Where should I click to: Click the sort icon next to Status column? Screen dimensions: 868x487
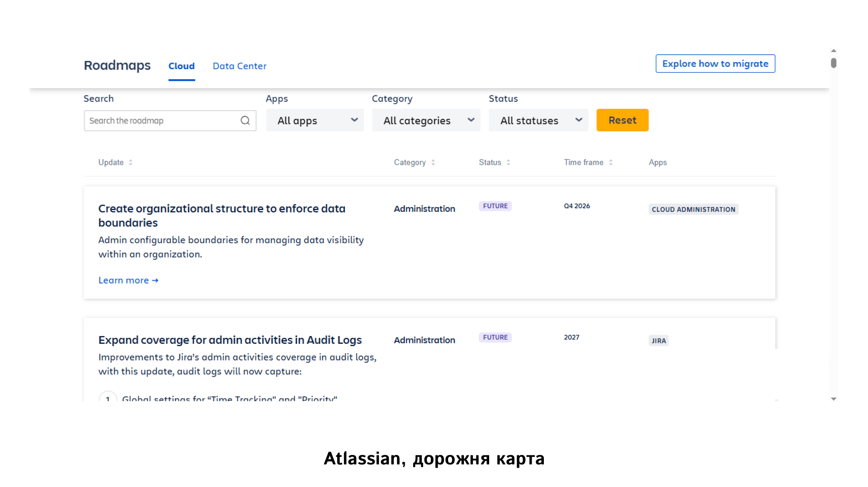click(508, 162)
